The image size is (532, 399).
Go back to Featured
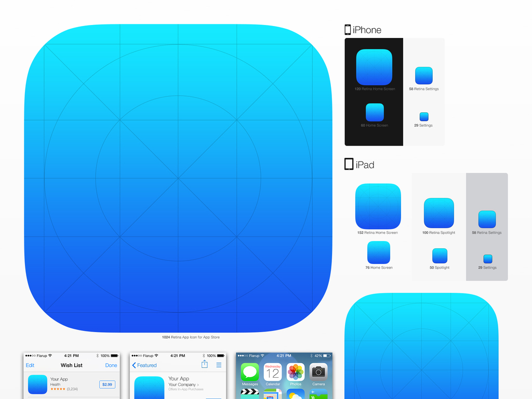point(144,365)
